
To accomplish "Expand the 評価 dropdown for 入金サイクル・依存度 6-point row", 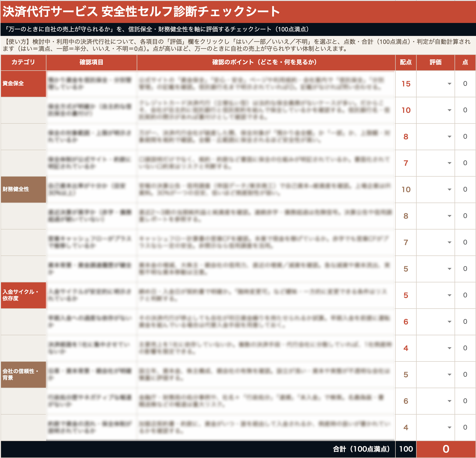I will [x=449, y=322].
